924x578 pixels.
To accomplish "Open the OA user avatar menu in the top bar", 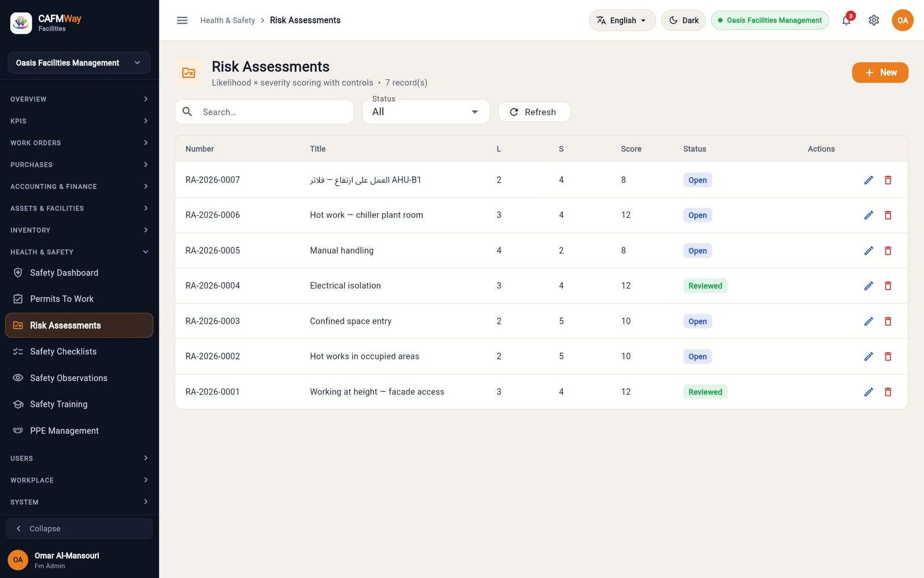I will click(903, 20).
